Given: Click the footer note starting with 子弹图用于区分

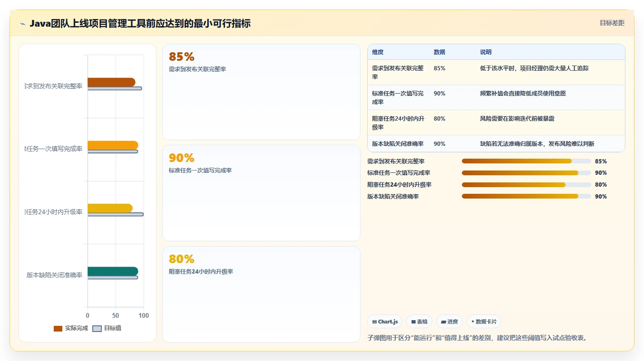Looking at the screenshot, I should 478,338.
